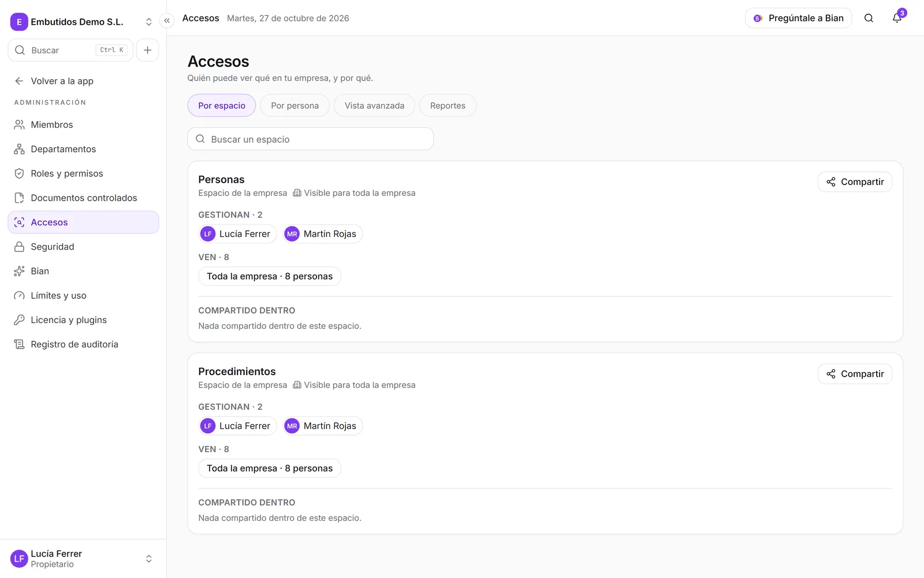
Task: Collapse the sidebar with the double chevron
Action: pyautogui.click(x=167, y=21)
